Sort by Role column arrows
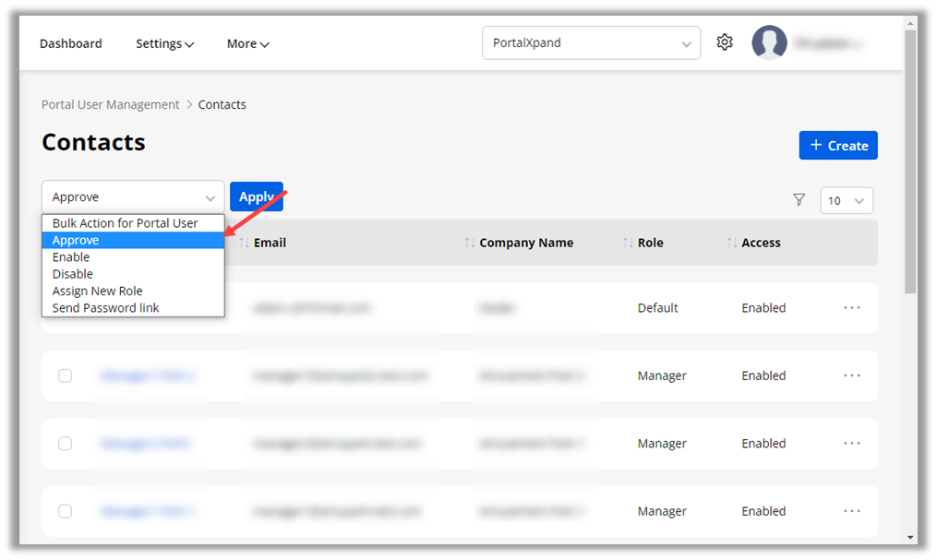 point(629,243)
